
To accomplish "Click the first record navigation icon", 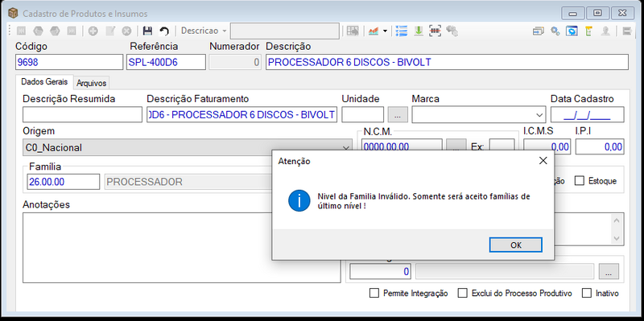I will 21,31.
